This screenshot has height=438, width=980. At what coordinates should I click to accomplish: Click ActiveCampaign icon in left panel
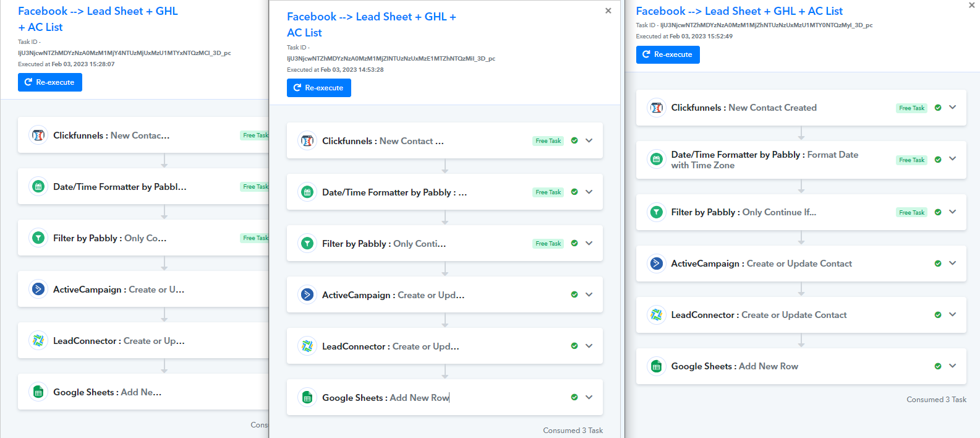(38, 289)
